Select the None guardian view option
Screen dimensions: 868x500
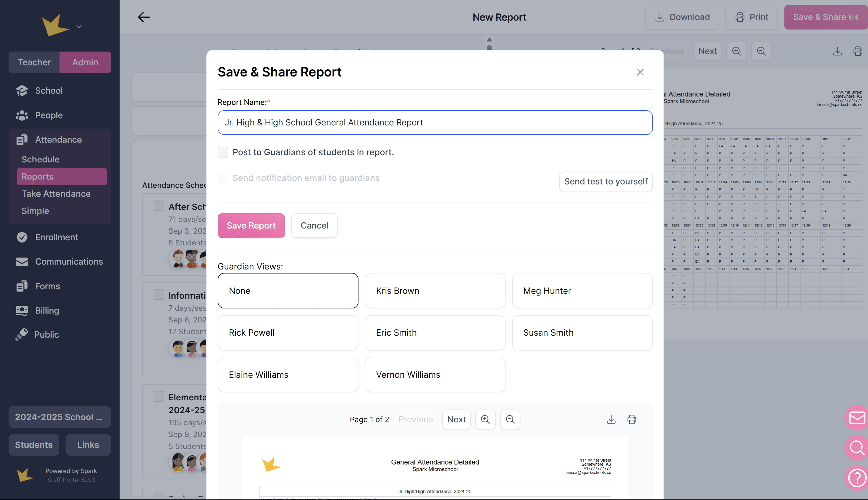[288, 291]
